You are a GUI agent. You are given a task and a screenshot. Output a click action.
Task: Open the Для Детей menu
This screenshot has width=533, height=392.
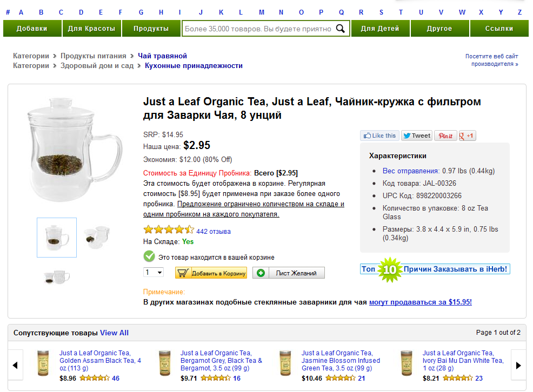tap(380, 29)
